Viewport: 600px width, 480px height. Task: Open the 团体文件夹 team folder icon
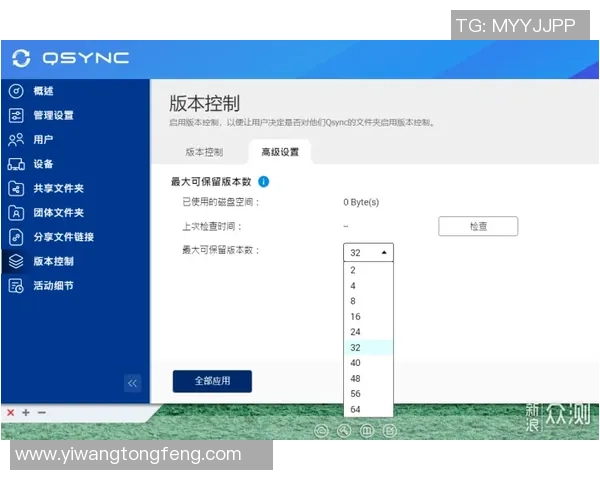point(16,212)
